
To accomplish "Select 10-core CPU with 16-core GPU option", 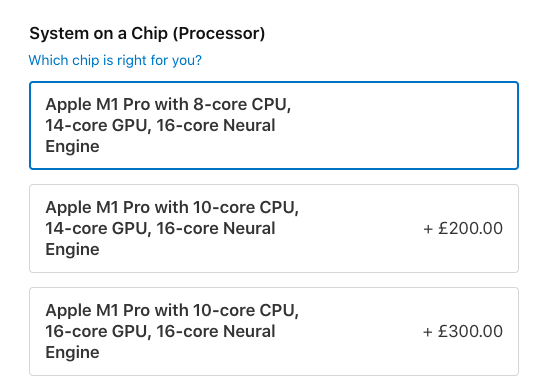I will 274,332.
